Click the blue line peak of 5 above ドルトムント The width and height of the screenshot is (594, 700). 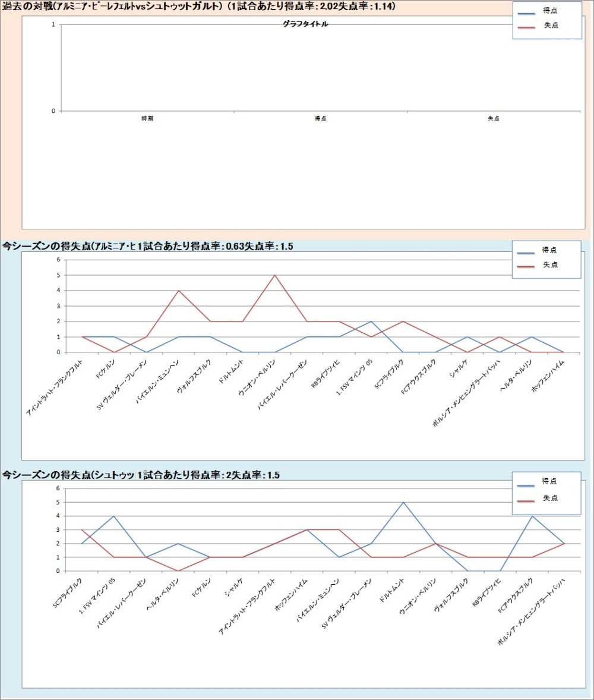pyautogui.click(x=403, y=502)
